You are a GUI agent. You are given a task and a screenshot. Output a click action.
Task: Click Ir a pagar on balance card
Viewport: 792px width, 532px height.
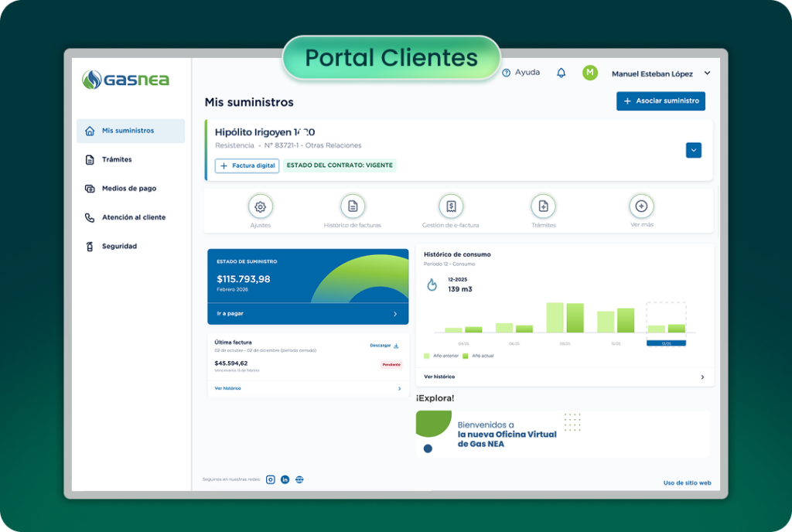tap(307, 314)
